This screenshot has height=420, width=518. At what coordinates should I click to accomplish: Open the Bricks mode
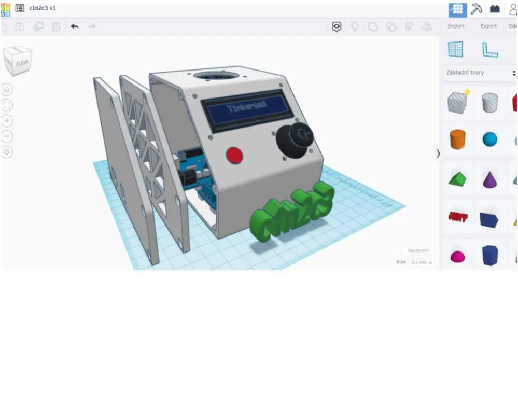click(x=495, y=9)
